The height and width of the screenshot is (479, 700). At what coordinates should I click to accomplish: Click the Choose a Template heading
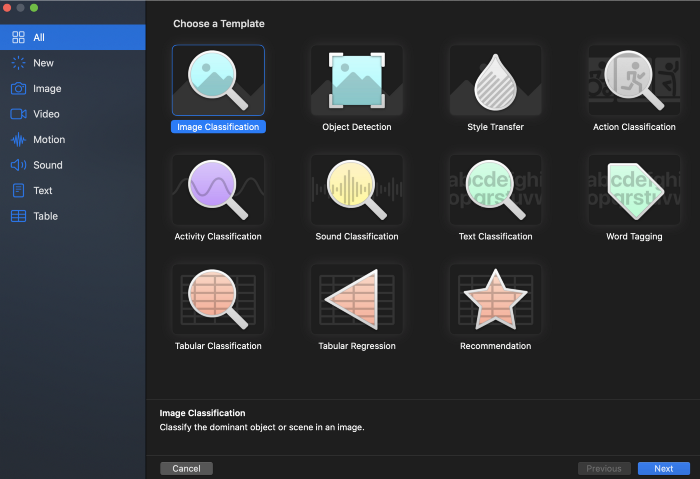coord(219,24)
